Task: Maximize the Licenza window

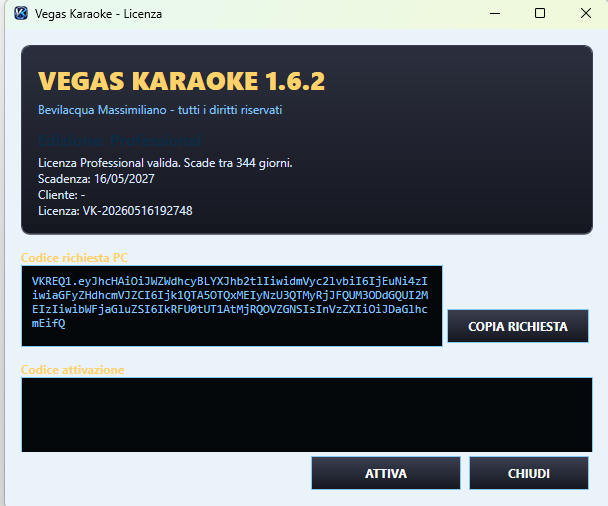Action: 540,14
